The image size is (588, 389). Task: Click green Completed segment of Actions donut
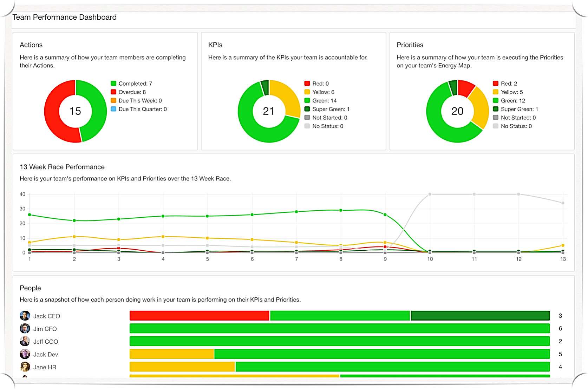pos(99,109)
